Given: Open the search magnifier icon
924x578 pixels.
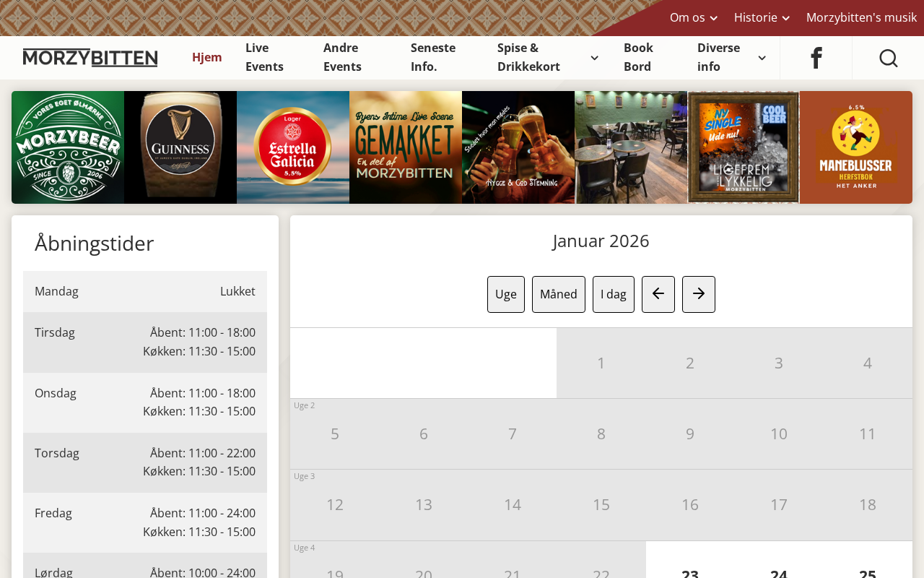Looking at the screenshot, I should coord(888,58).
